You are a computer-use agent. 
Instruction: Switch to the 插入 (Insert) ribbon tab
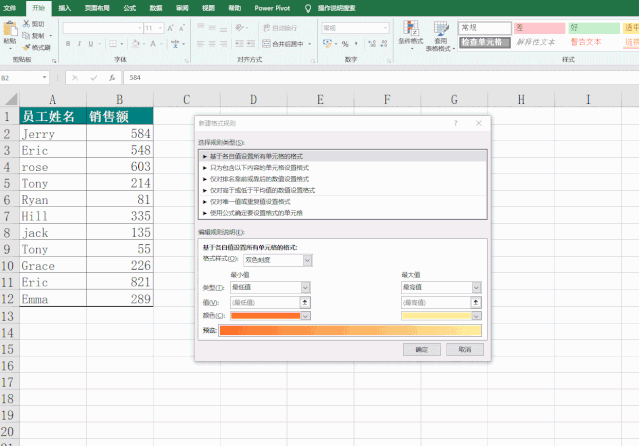[65, 7]
